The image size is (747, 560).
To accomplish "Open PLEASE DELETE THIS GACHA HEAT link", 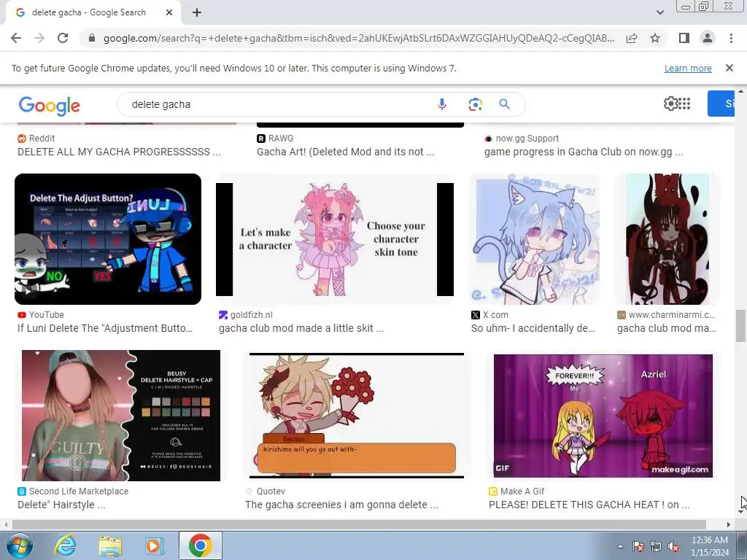I will [589, 505].
